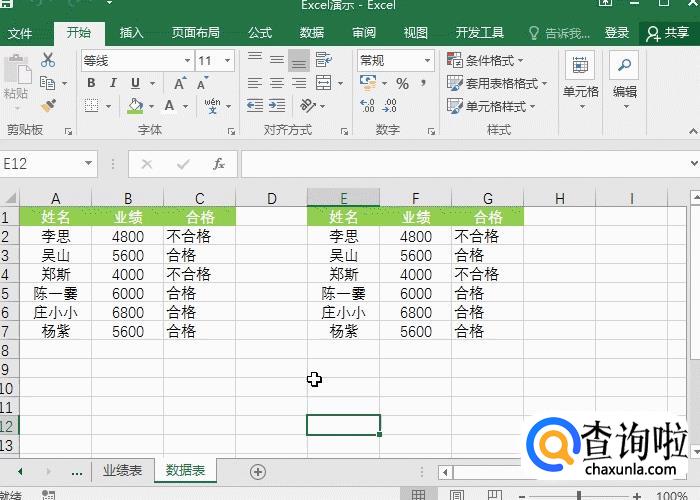Apply accounting number format

368,83
